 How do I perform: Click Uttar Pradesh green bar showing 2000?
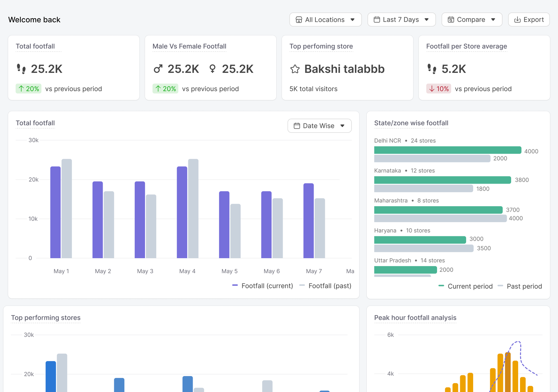405,270
